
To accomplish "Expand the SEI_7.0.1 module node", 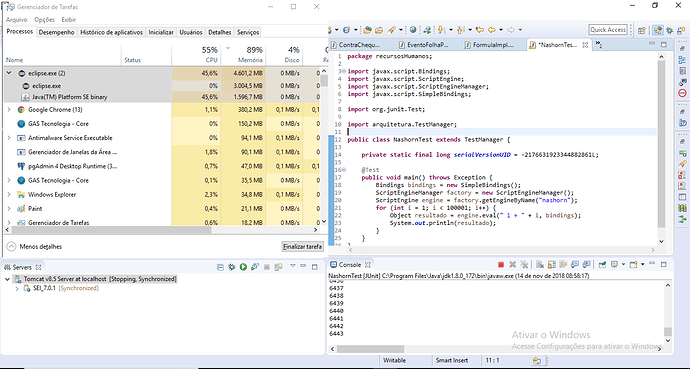I will point(17,289).
